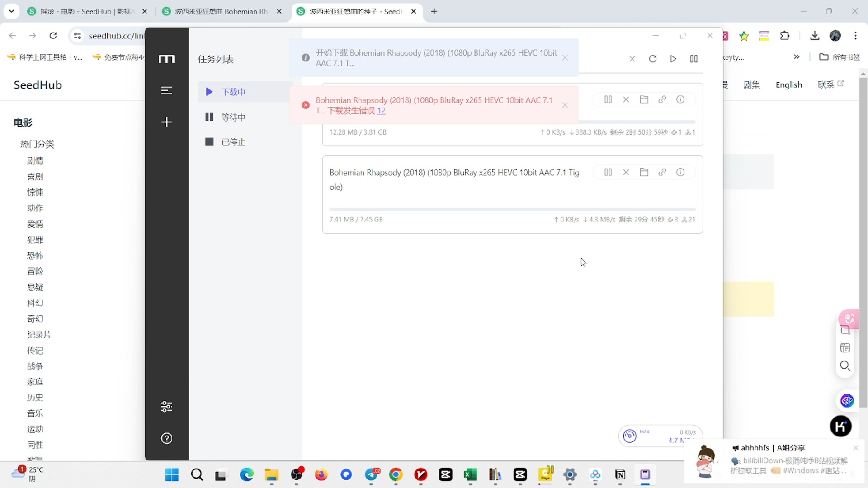Open Motrix preferences sliders icon
The height and width of the screenshot is (488, 868).
click(167, 407)
